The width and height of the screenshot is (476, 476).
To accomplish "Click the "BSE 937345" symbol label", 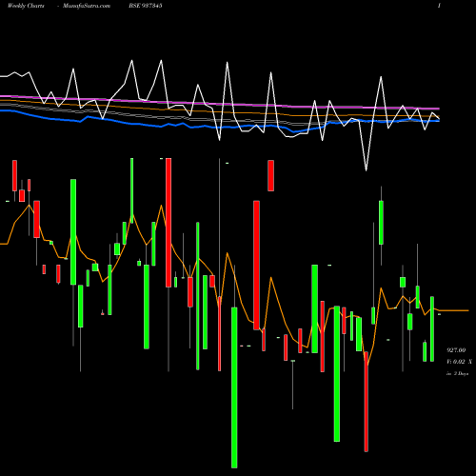I will point(146,6).
